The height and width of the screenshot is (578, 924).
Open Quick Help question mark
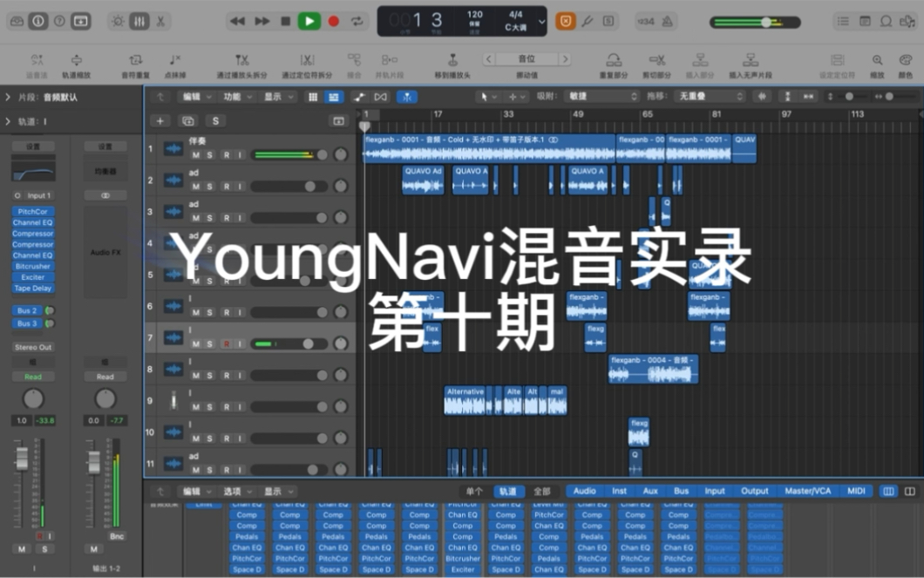[x=59, y=21]
